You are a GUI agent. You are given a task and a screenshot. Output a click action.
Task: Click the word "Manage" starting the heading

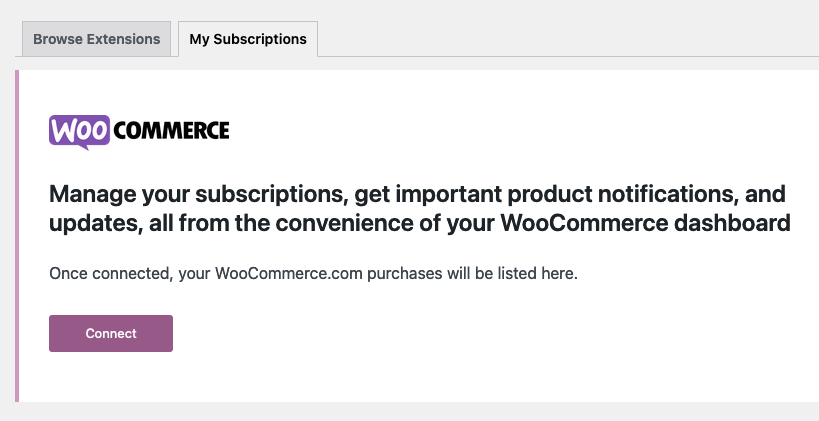tap(92, 194)
